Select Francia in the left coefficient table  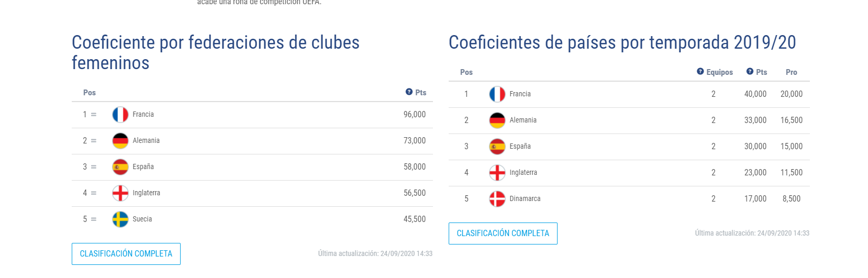point(143,115)
